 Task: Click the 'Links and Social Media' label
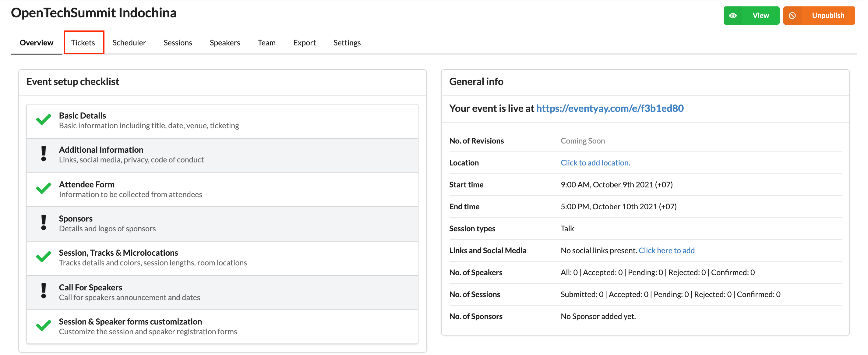coord(488,250)
